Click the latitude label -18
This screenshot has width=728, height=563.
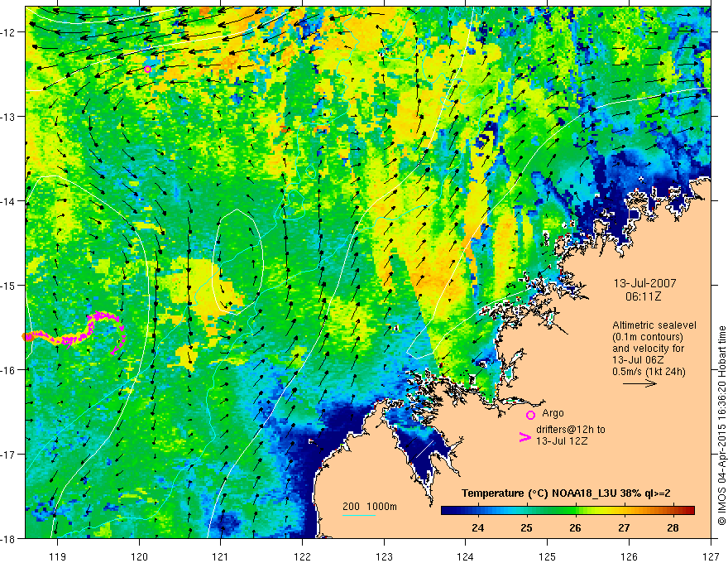click(9, 538)
